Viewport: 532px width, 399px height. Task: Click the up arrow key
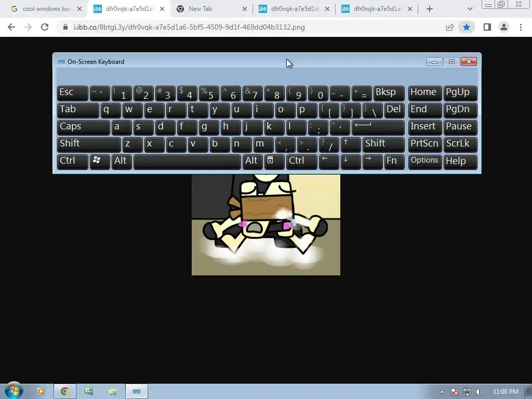click(351, 144)
